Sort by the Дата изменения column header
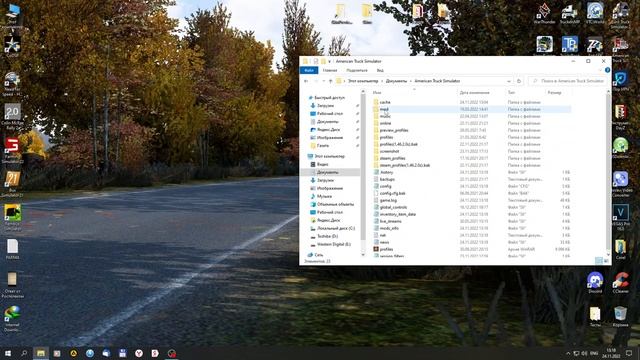This screenshot has height=360, width=640. pyautogui.click(x=481, y=93)
